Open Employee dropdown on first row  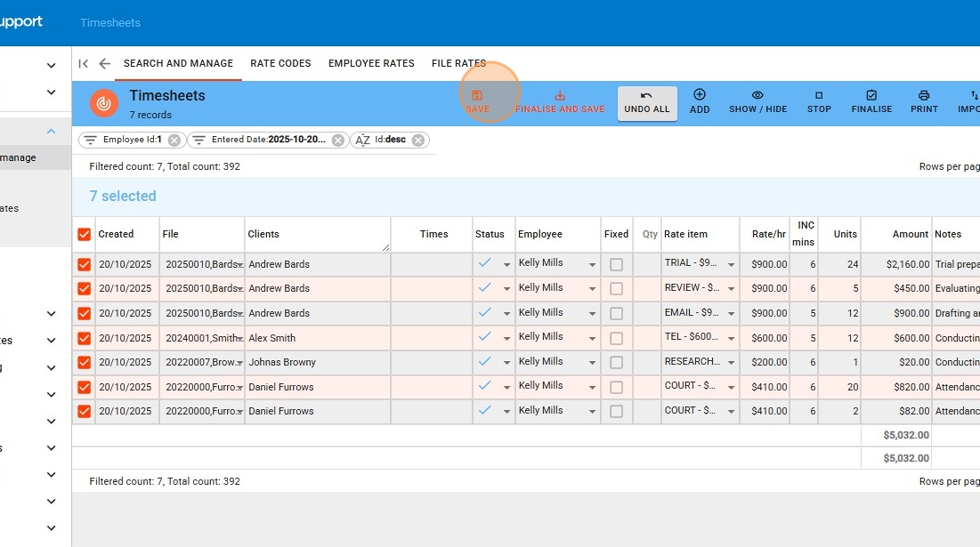click(x=592, y=265)
